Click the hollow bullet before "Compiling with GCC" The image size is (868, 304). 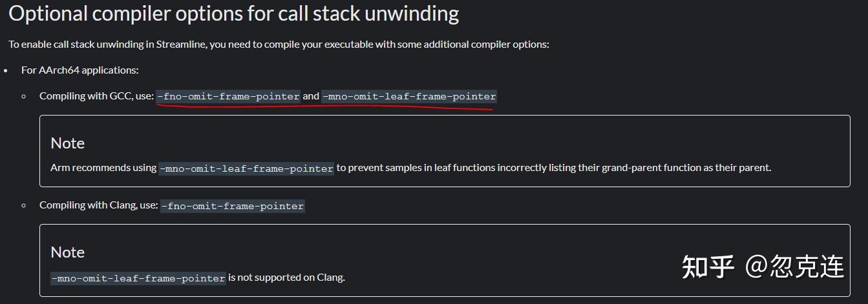pos(24,96)
